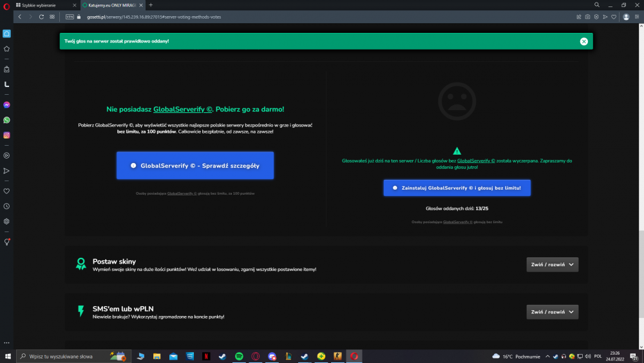The width and height of the screenshot is (644, 363).
Task: Open the Windows notification center
Action: click(634, 357)
